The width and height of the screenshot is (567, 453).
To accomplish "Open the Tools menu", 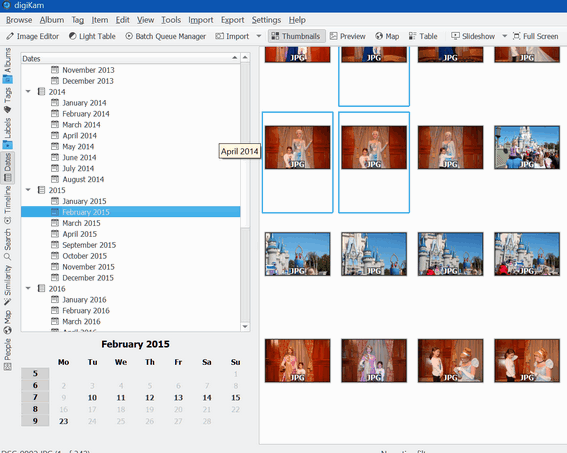I will 171,20.
